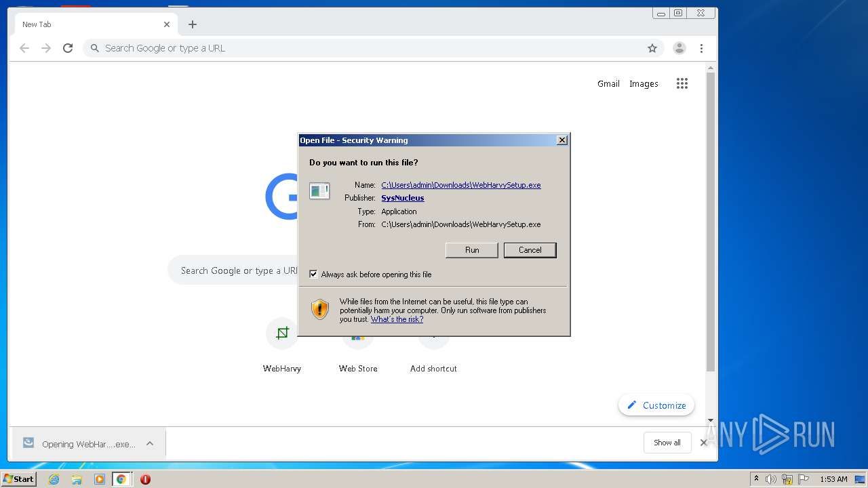Click the scrollbar up arrow
This screenshot has width=868, height=488.
711,68
